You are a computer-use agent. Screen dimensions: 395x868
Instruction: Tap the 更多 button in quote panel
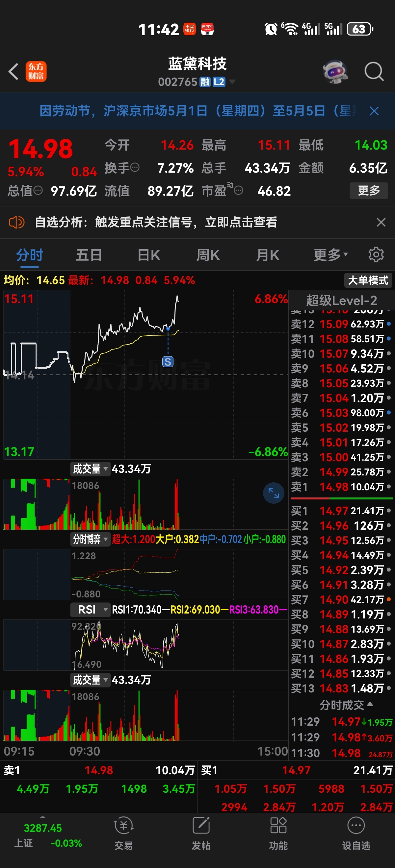click(369, 191)
